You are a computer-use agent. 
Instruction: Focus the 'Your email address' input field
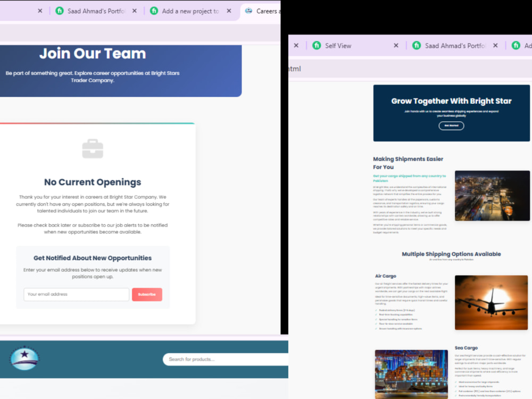click(76, 295)
